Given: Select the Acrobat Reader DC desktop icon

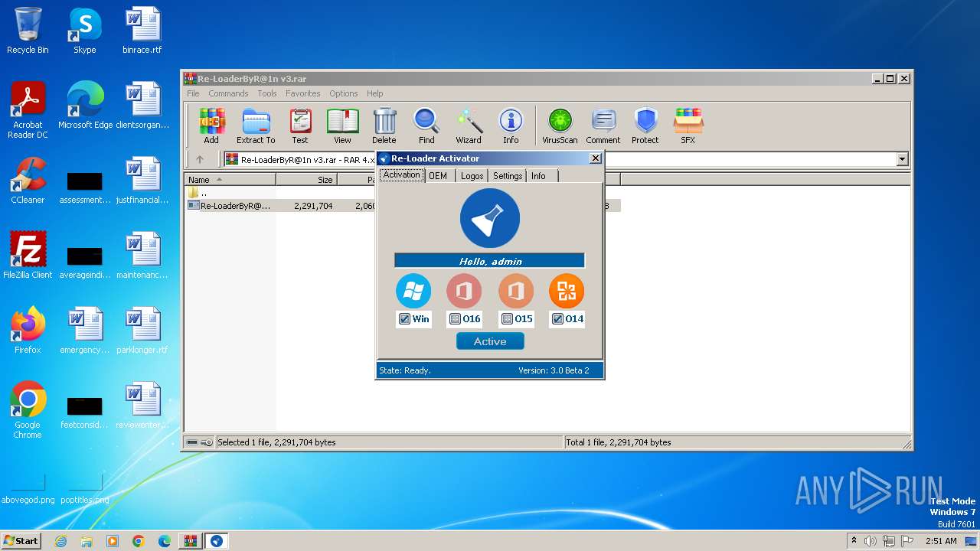Looking at the screenshot, I should [28, 110].
